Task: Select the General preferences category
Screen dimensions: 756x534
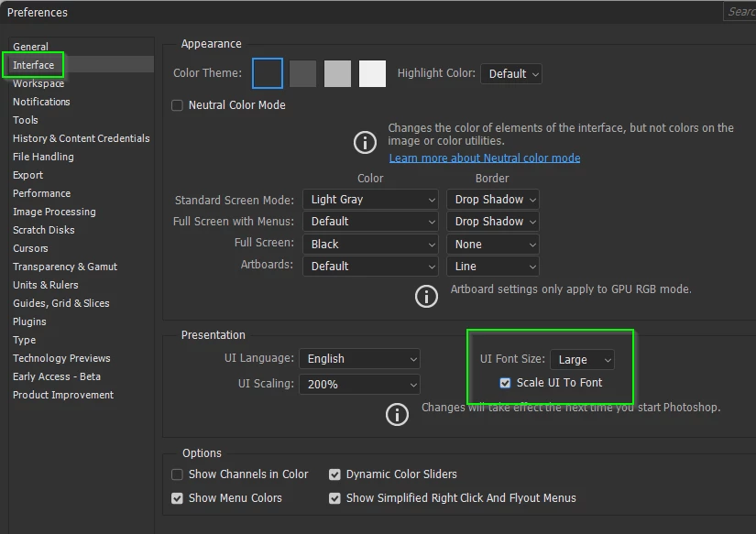Action: (x=30, y=47)
